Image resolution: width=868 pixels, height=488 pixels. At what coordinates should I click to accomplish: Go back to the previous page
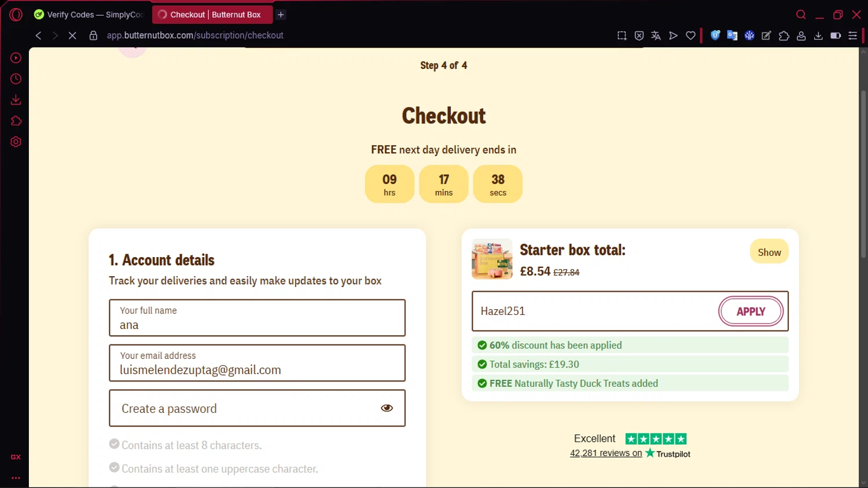point(38,35)
